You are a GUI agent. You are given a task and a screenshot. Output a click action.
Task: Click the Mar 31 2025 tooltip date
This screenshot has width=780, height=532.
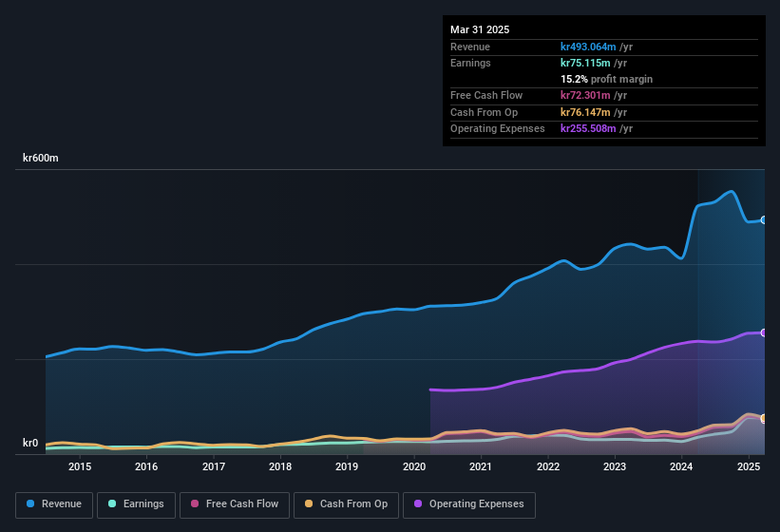[x=480, y=29]
